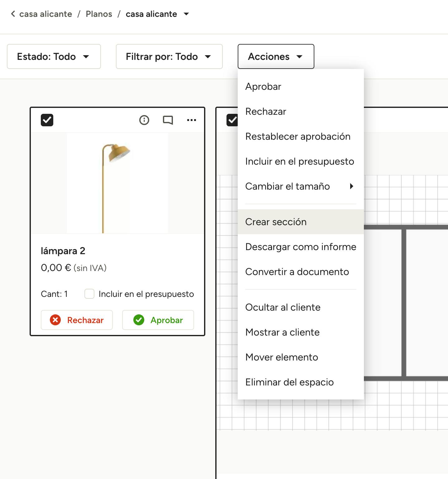
Task: Click the green checkmark Aprobar icon
Action: tap(139, 320)
